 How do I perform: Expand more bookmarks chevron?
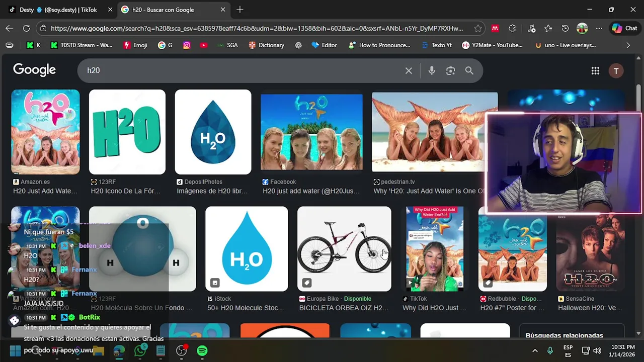point(628,45)
